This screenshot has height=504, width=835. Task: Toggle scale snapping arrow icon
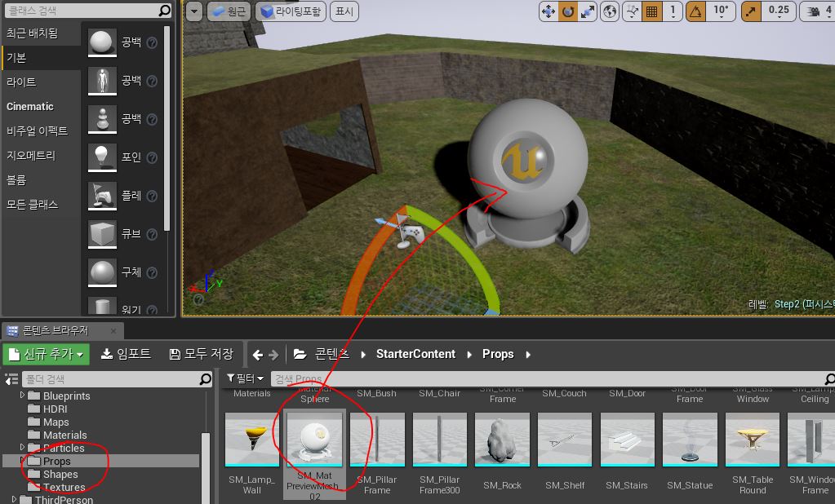(751, 11)
